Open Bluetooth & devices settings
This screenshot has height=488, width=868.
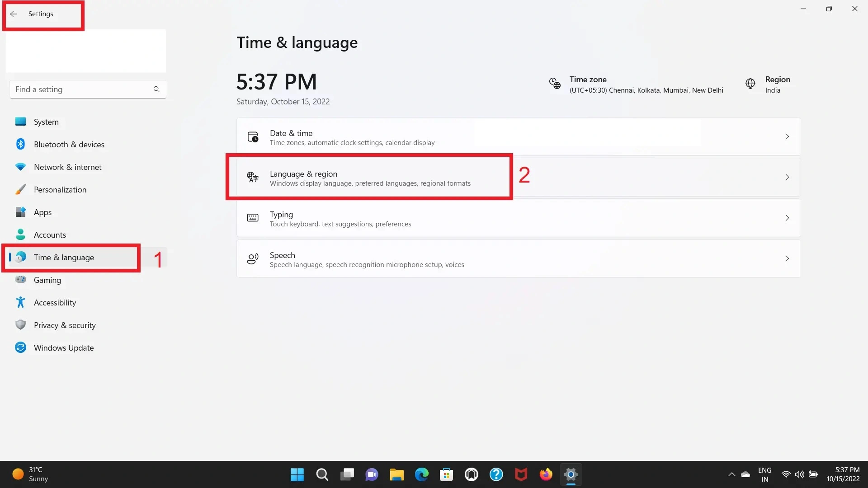click(x=69, y=144)
